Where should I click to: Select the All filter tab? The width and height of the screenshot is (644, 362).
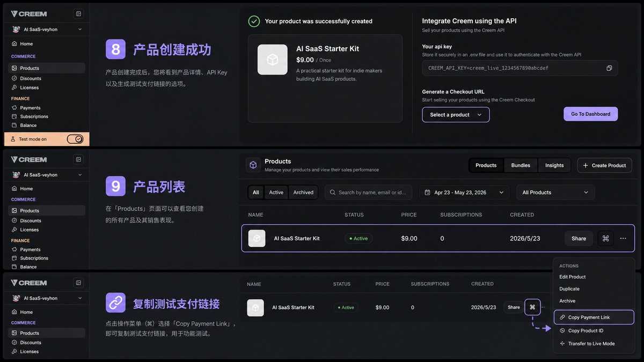(256, 193)
